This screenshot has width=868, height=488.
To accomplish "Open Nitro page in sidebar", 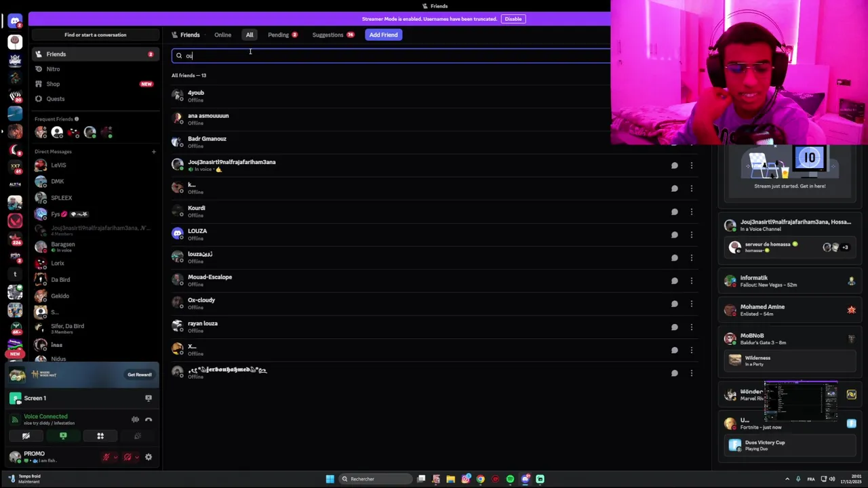I will [94, 69].
